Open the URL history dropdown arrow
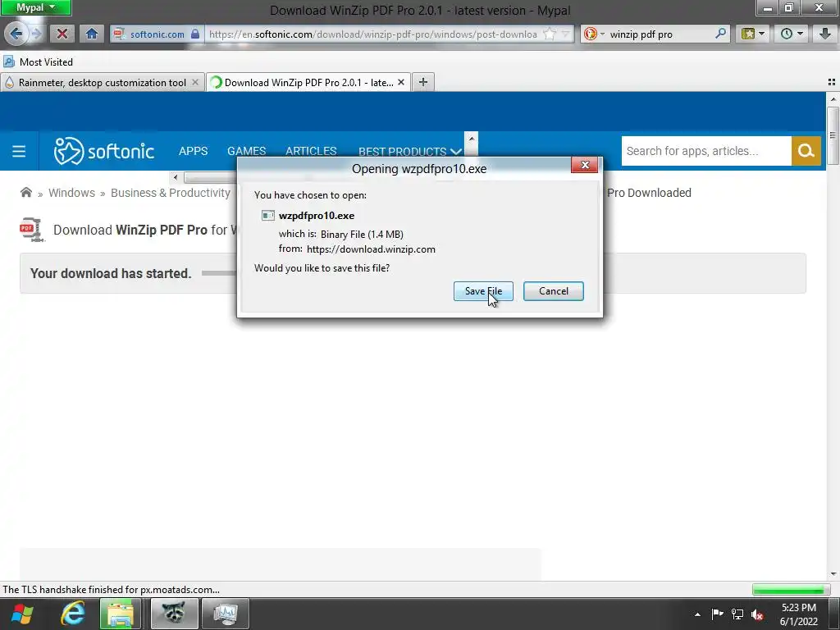Screen dimensions: 840x630 tap(565, 34)
